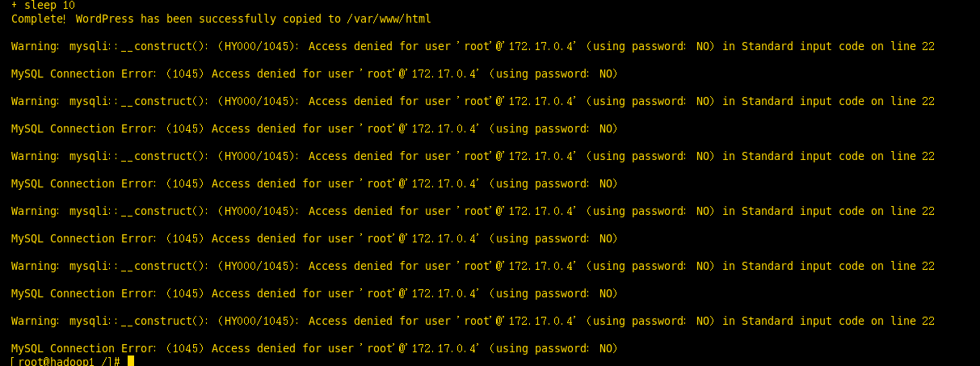Select the second Warning output line
The image size is (980, 366).
[x=473, y=102]
